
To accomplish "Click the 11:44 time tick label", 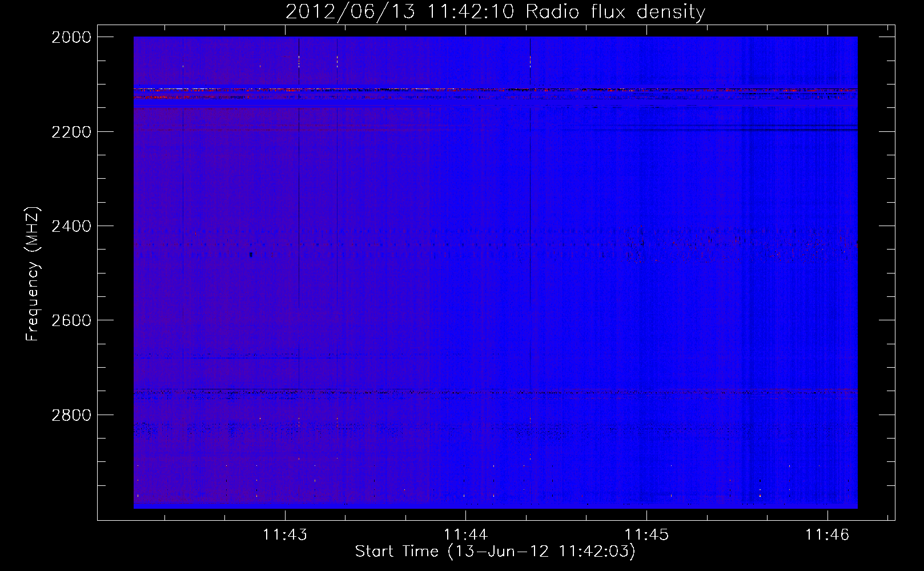I will coord(466,534).
